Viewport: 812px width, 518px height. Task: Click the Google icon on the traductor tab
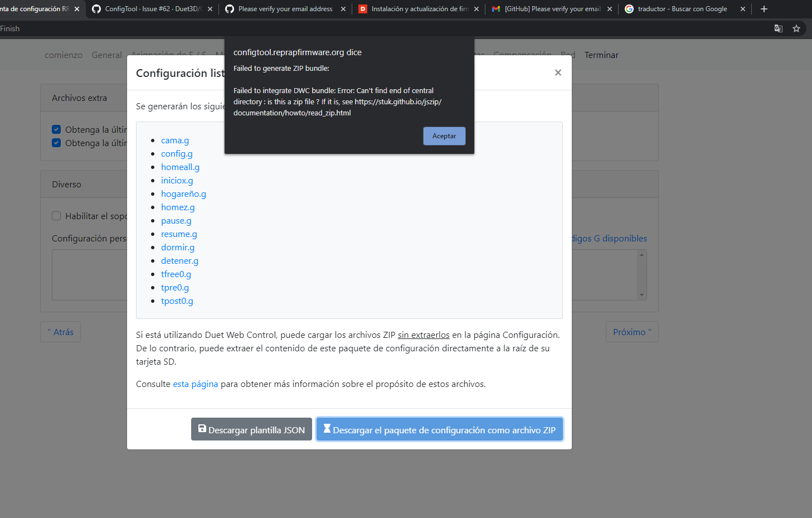click(629, 9)
